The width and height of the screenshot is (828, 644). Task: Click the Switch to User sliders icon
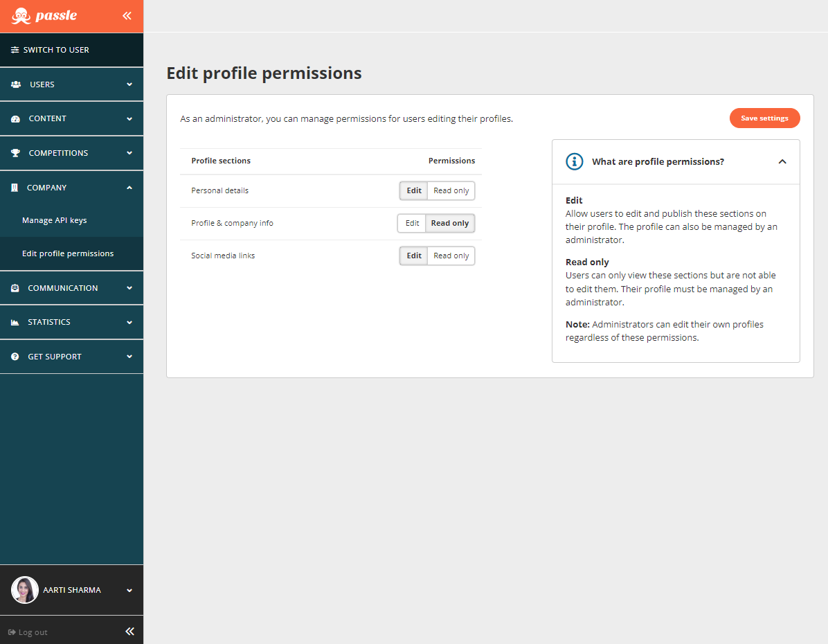coord(15,50)
